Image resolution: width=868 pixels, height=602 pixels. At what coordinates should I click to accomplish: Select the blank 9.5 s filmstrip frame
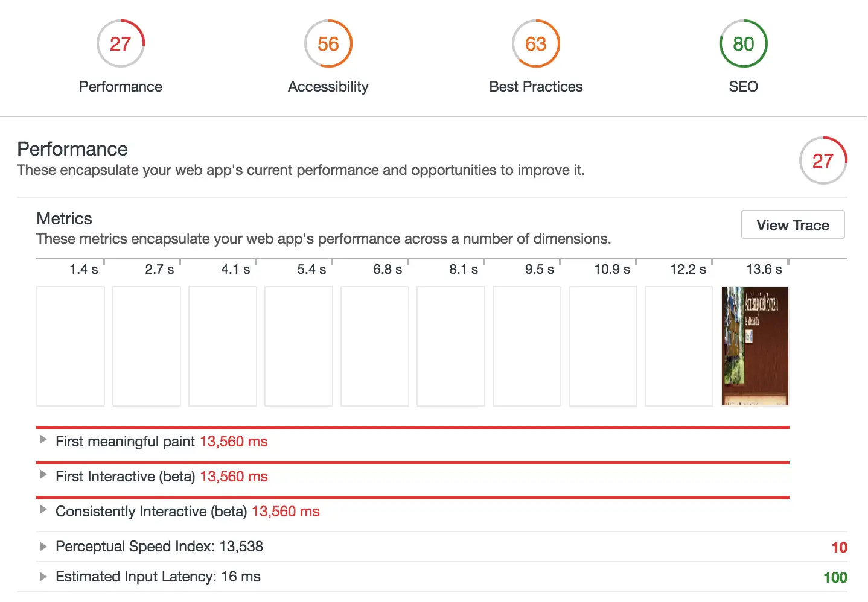click(x=527, y=346)
